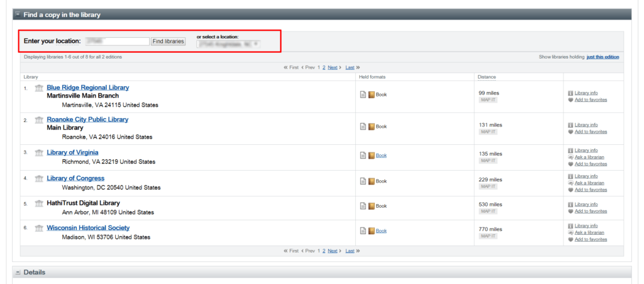The width and height of the screenshot is (644, 284).
Task: Click the book icon in HathiTrust row
Action: point(371,206)
